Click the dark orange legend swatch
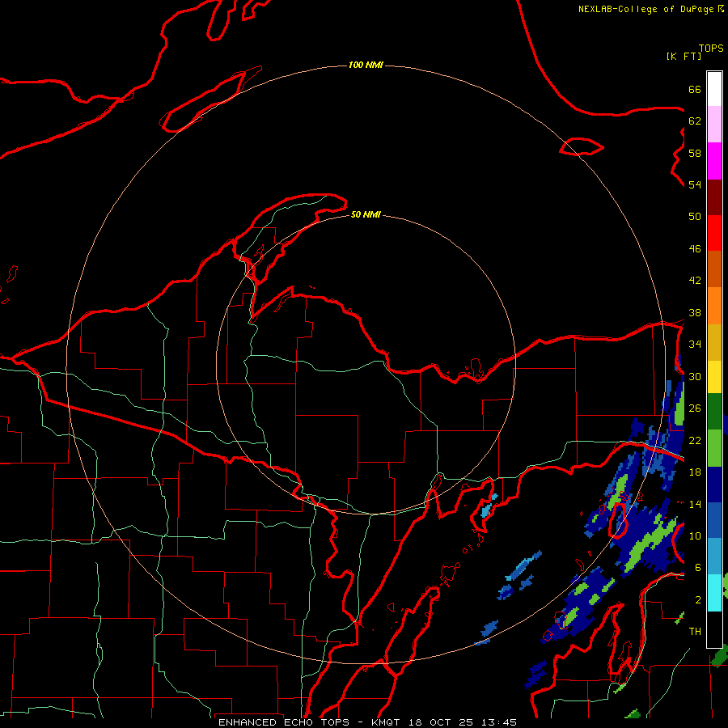The width and height of the screenshot is (728, 728). point(714,269)
